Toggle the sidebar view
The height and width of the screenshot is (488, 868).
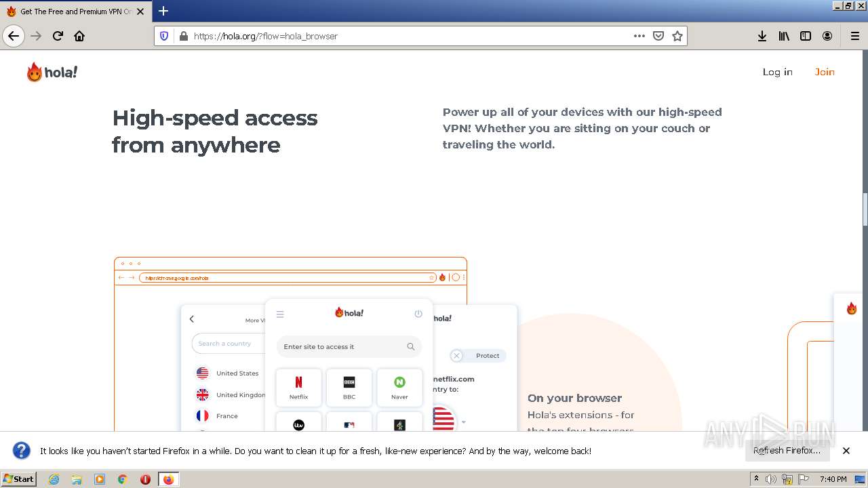[x=806, y=36]
